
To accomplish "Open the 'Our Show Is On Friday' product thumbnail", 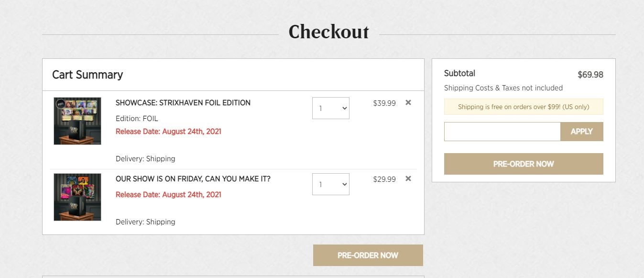I will pos(77,197).
